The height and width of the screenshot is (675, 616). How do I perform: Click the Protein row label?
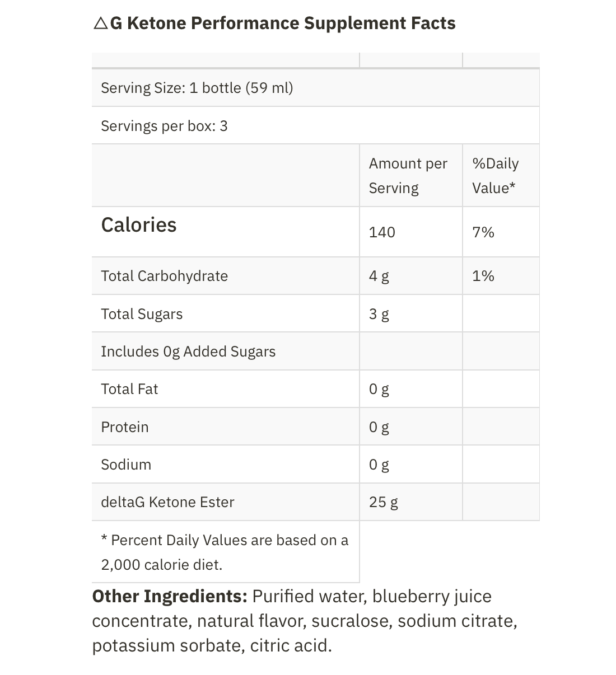125,427
